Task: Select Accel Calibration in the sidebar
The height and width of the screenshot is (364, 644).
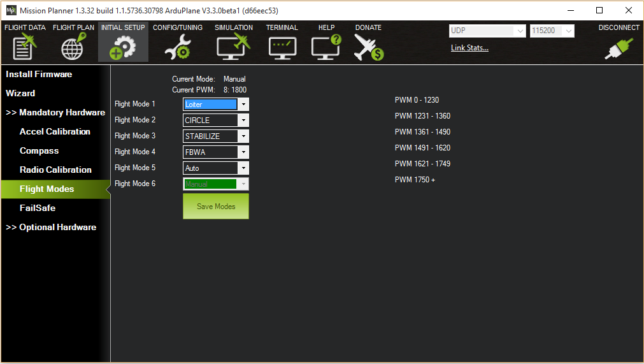Action: 55,131
